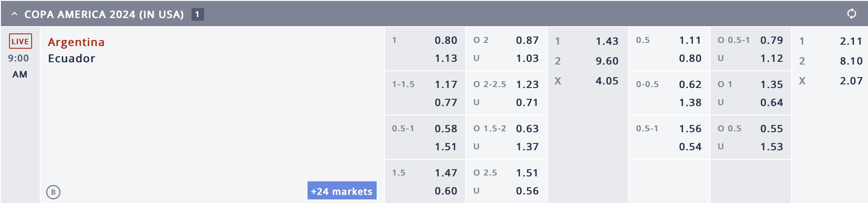Viewport: 868px width, 203px height.
Task: Select Over 2.5 odds 1.51
Action: pos(527,173)
